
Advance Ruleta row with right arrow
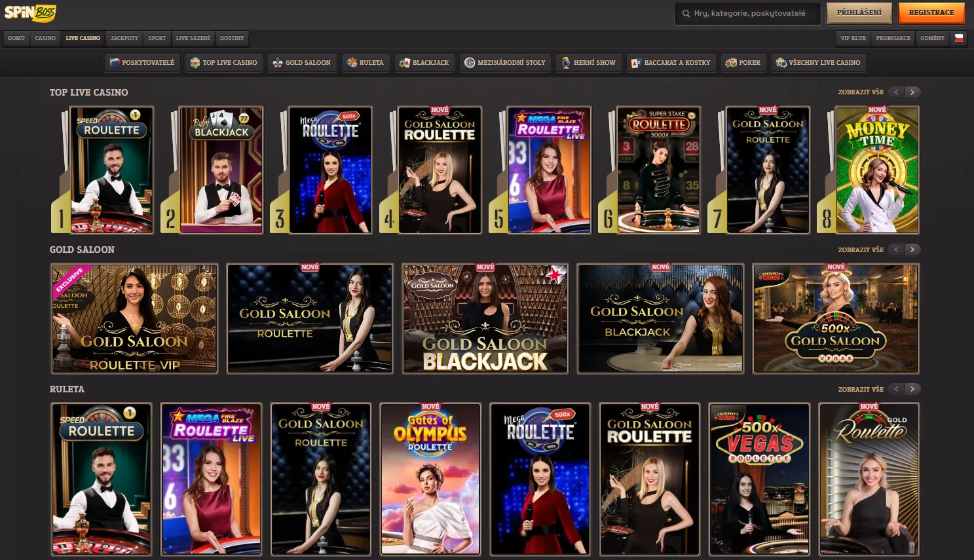(912, 389)
